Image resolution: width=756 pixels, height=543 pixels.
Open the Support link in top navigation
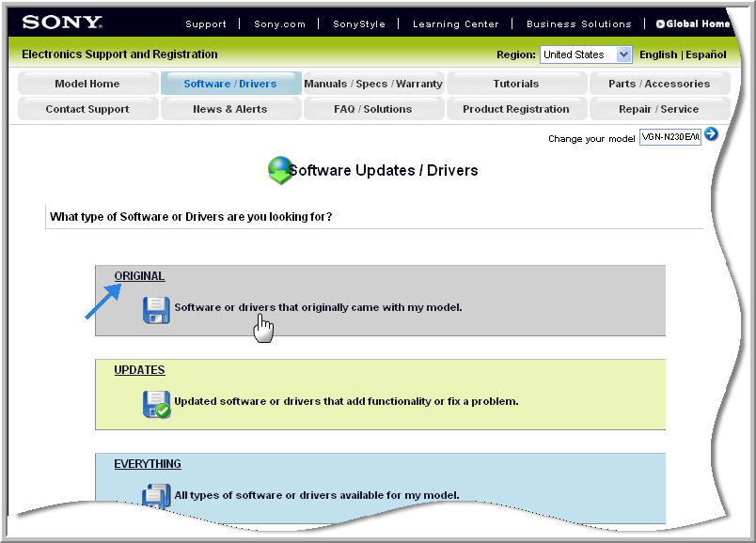click(206, 24)
